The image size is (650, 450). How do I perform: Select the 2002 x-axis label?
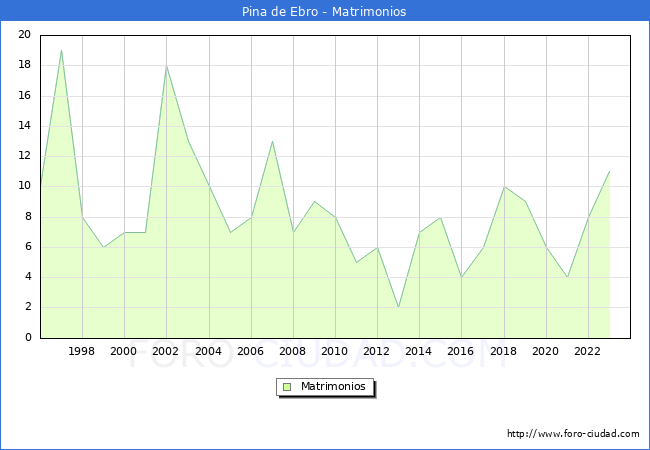point(166,351)
